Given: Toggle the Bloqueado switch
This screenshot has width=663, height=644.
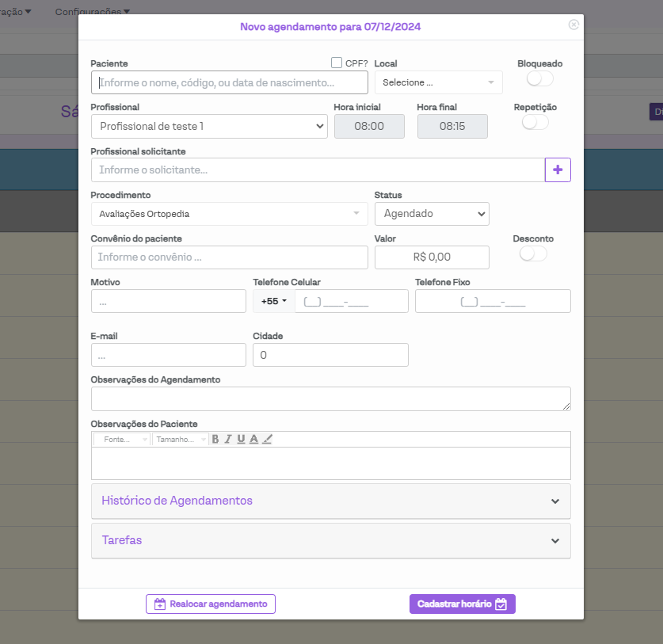Looking at the screenshot, I should point(539,78).
